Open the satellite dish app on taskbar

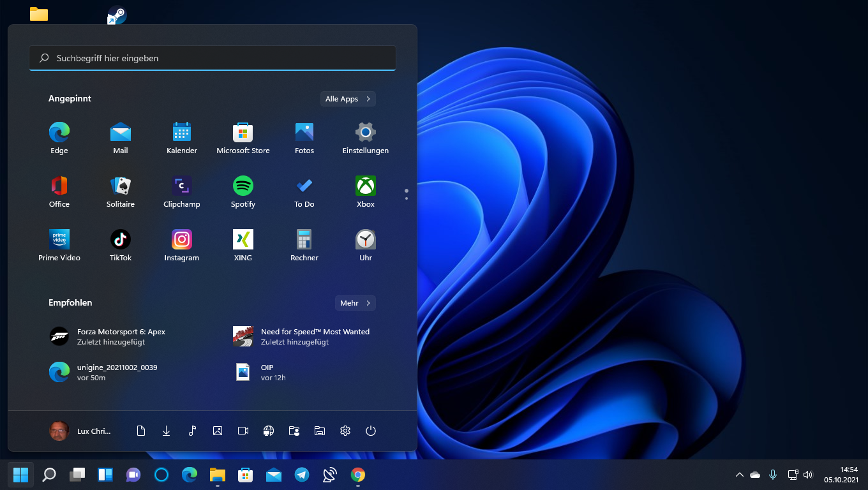click(x=330, y=475)
